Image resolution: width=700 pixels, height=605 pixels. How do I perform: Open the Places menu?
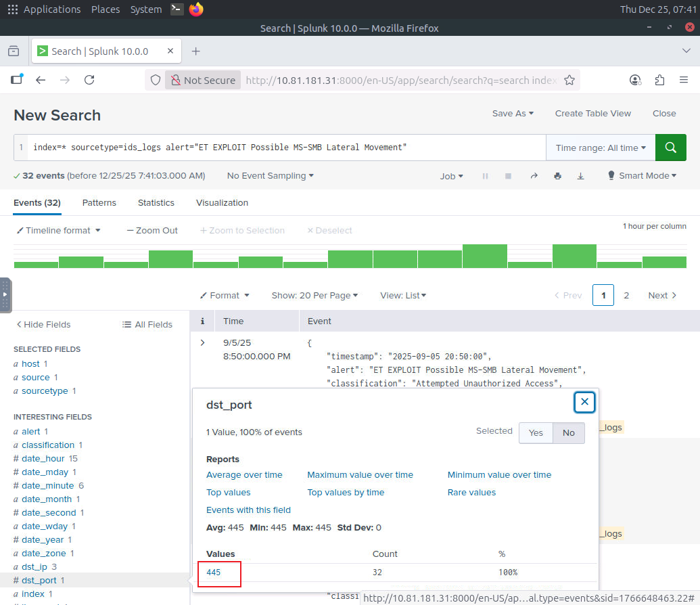pyautogui.click(x=106, y=9)
